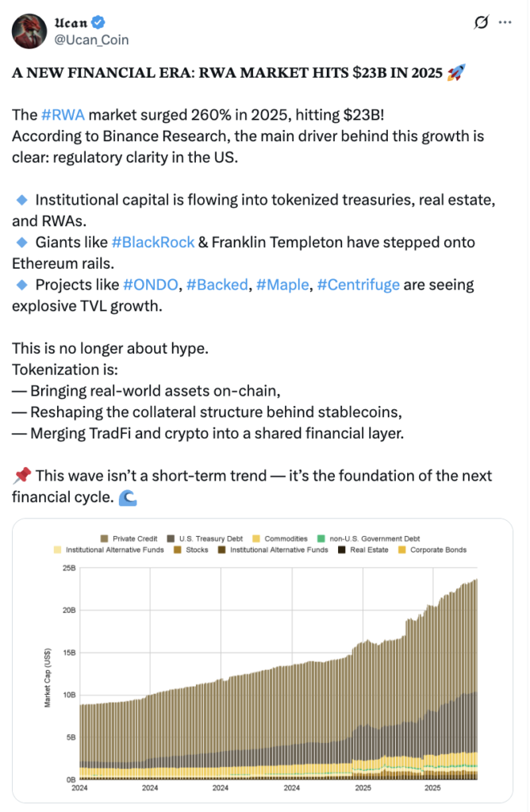This screenshot has height=812, width=530.
Task: Select the Stocks legend swatch
Action: click(180, 550)
